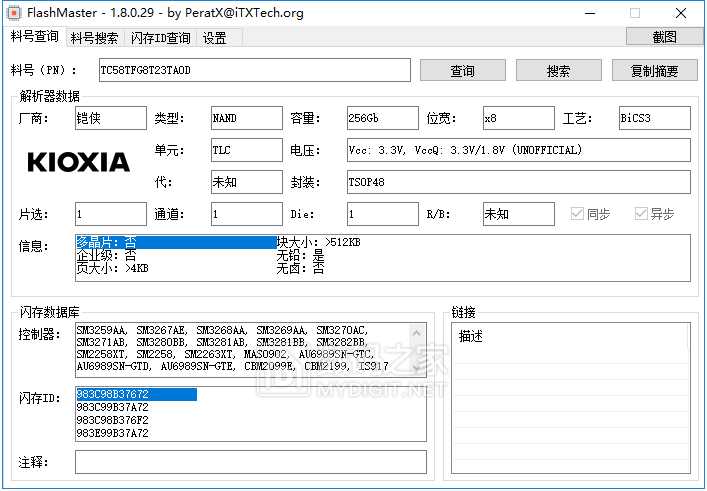This screenshot has height=491, width=707.
Task: Click the 代 field showing 未知
Action: (x=247, y=182)
